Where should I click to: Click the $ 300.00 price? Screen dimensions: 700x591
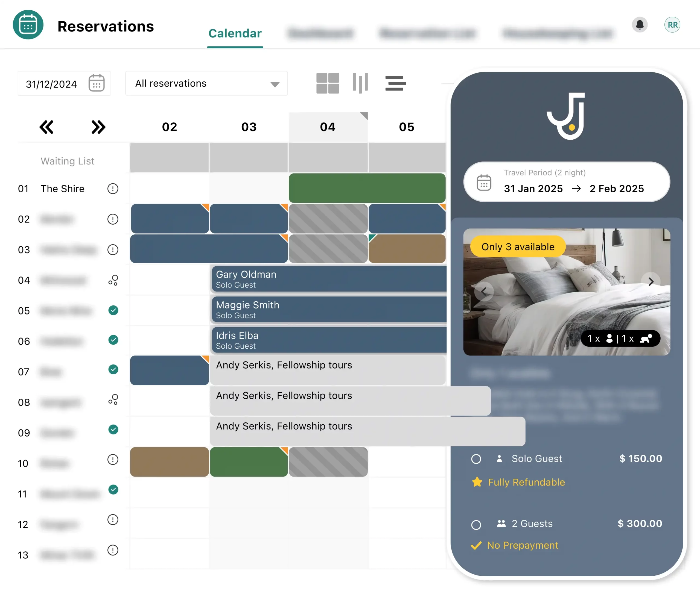tap(640, 523)
